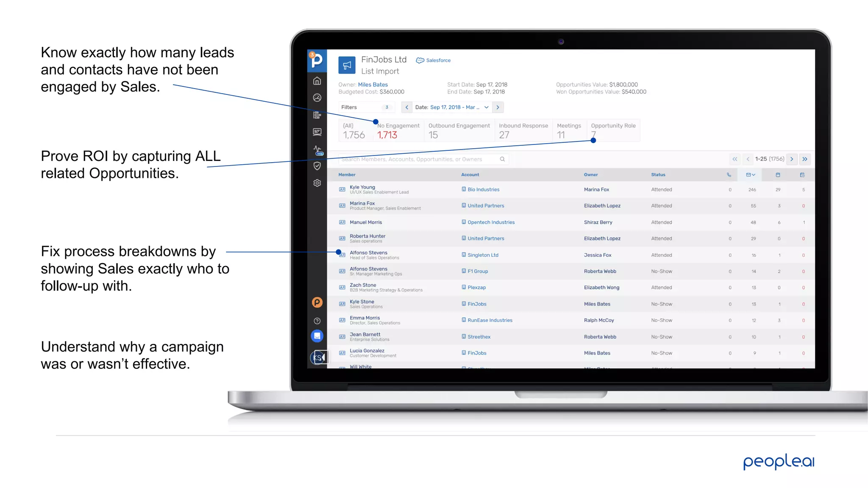The image size is (868, 488).
Task: Sort by scheduled meetings clock column icon
Action: (802, 175)
